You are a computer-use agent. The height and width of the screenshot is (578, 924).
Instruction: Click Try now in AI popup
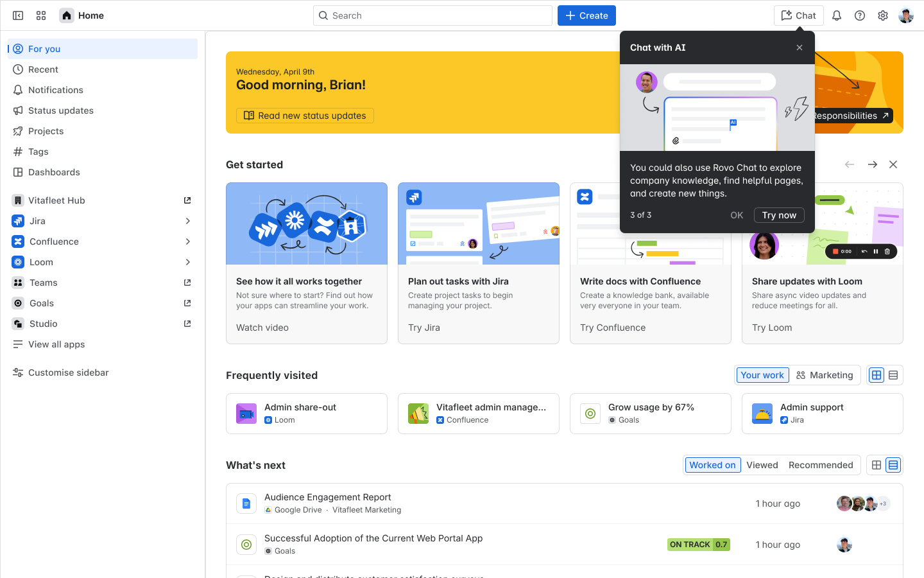click(x=779, y=215)
